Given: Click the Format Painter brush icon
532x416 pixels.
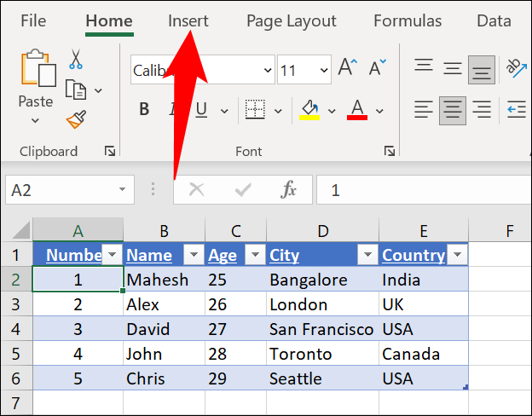Looking at the screenshot, I should 75,118.
